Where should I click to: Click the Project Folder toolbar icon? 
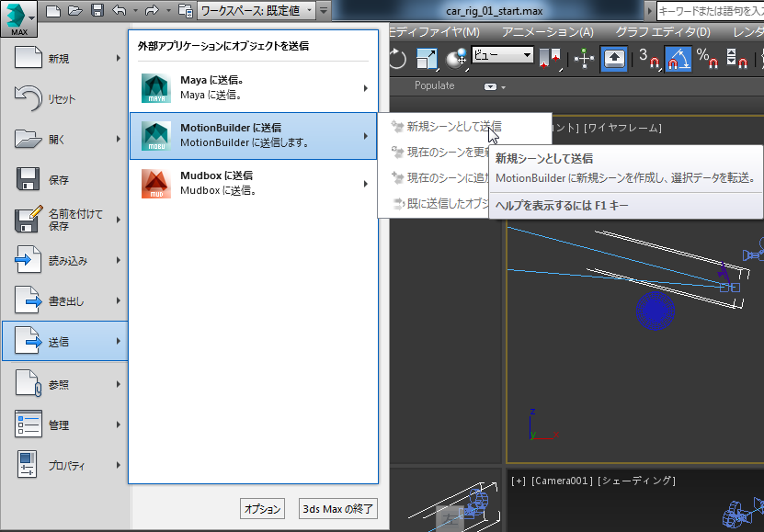click(x=185, y=11)
